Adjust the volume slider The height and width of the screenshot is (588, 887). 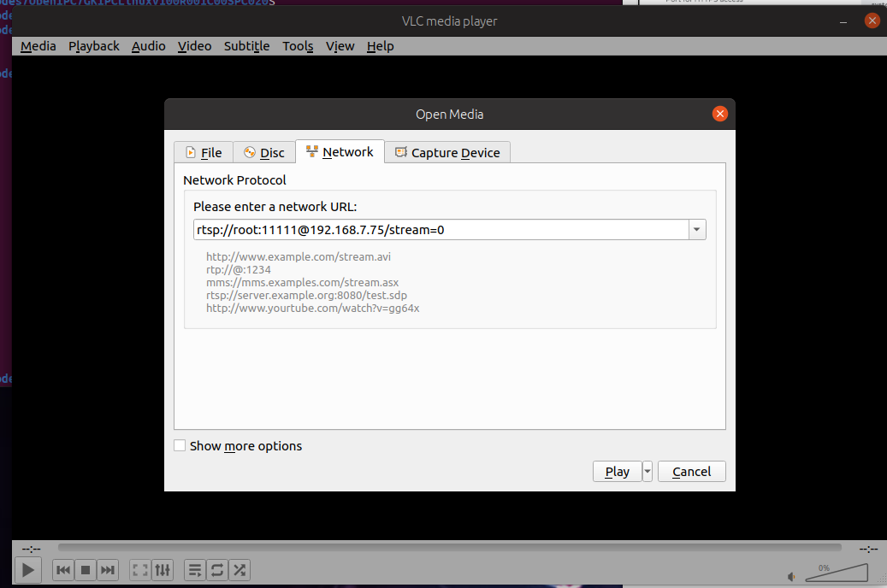pyautogui.click(x=837, y=572)
